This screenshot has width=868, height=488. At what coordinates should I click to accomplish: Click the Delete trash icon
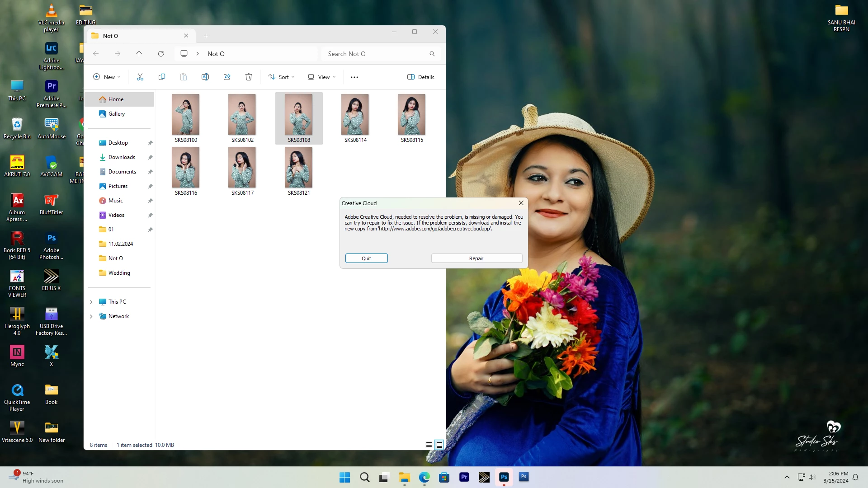tap(249, 77)
